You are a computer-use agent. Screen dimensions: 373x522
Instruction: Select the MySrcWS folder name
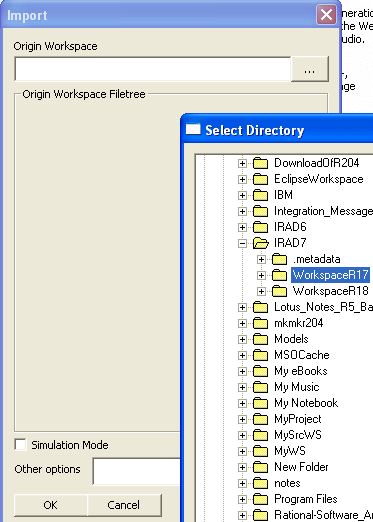pyautogui.click(x=298, y=435)
